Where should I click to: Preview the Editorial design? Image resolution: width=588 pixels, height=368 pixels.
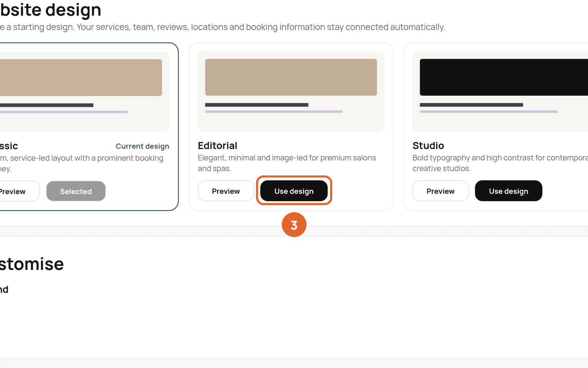coord(226,191)
